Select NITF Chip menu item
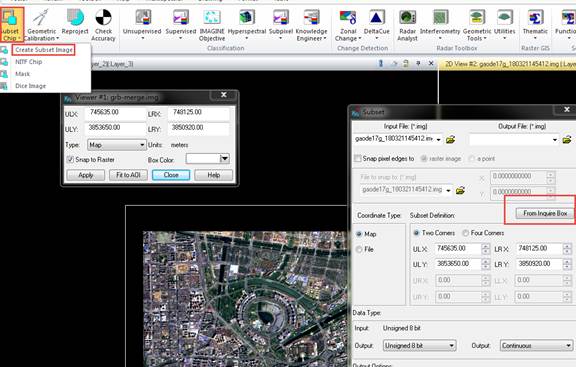The height and width of the screenshot is (367, 576). click(29, 62)
